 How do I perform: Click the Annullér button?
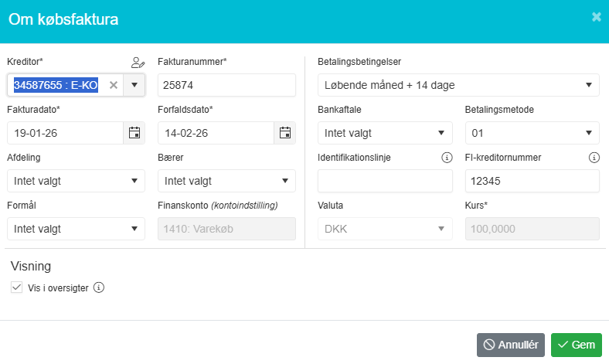pyautogui.click(x=511, y=345)
